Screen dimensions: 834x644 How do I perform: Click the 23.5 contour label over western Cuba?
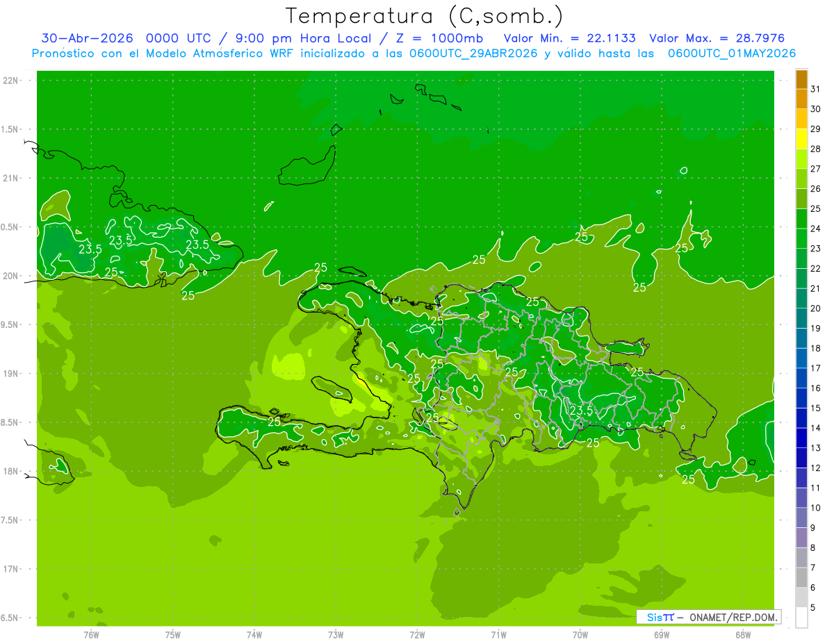(90, 249)
